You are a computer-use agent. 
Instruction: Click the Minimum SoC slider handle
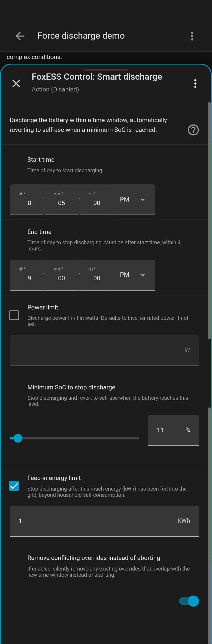coord(18,438)
